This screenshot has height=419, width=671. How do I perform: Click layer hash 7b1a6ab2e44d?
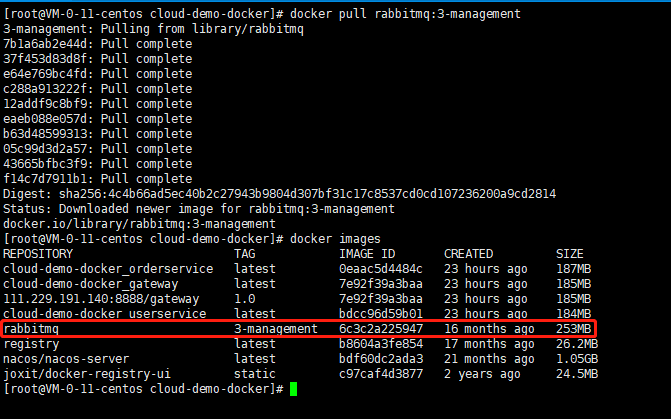[45, 44]
